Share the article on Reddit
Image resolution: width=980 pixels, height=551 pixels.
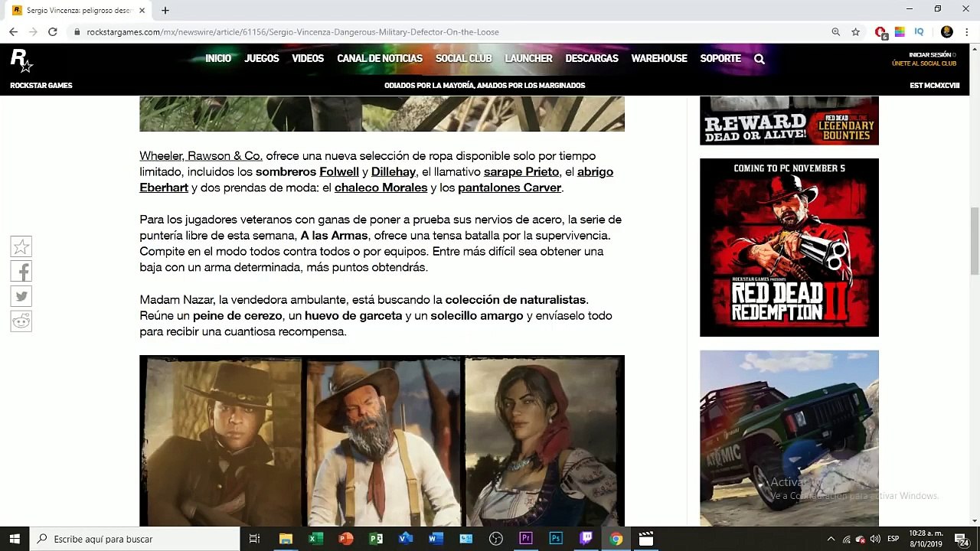click(21, 321)
